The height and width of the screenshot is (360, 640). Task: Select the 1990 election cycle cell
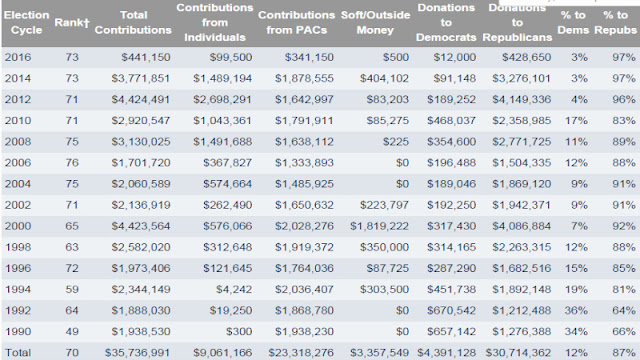coord(18,331)
